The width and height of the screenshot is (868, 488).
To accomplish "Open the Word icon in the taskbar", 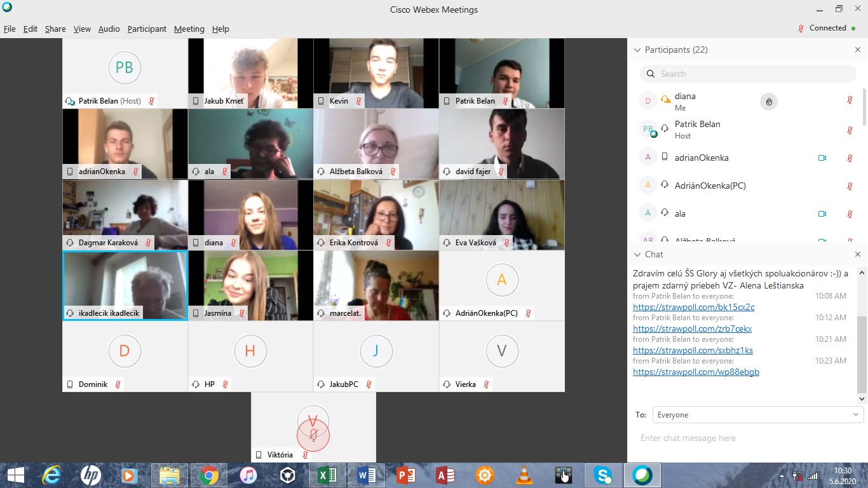I will (367, 475).
